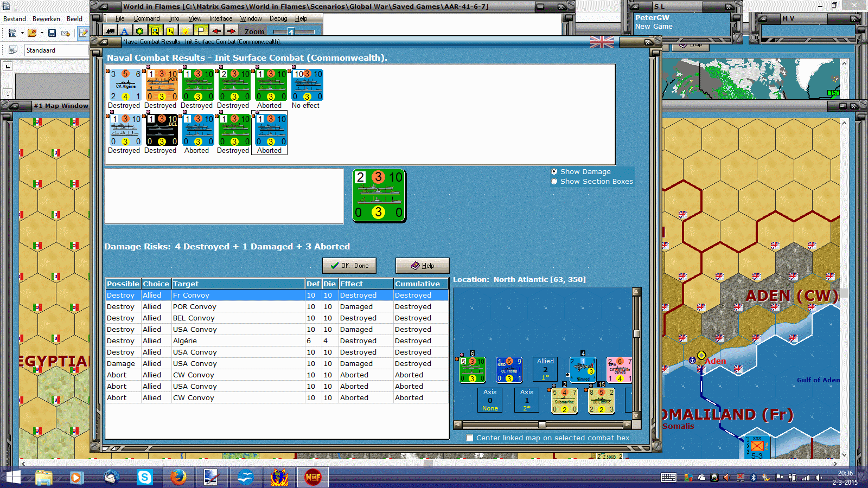This screenshot has height=488, width=868.
Task: Open File Explorer from the taskbar
Action: (43, 477)
